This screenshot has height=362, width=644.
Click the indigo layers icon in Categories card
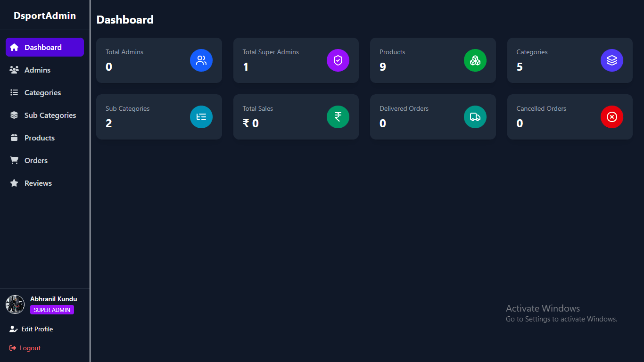(612, 60)
